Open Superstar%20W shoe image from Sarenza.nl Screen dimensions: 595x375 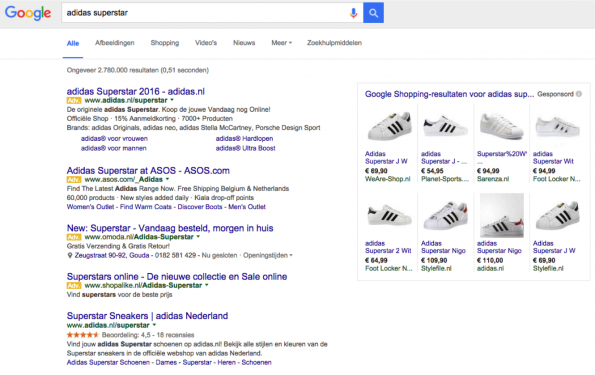click(x=502, y=126)
